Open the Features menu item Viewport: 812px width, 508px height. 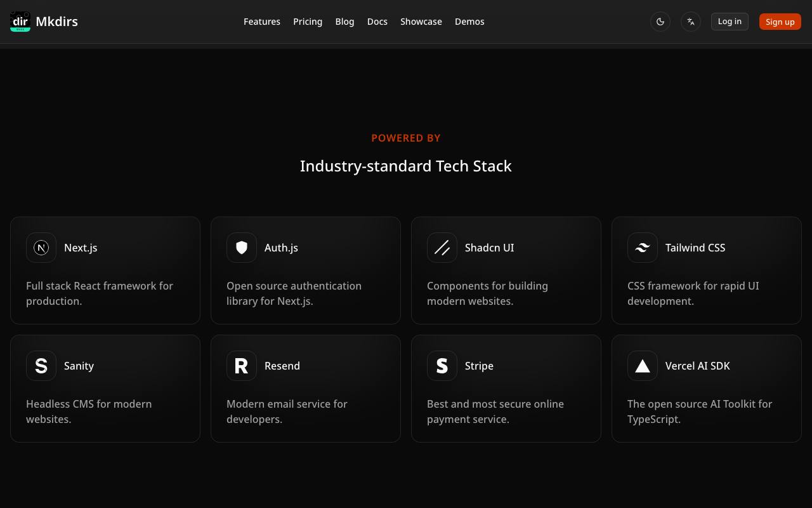pos(262,22)
